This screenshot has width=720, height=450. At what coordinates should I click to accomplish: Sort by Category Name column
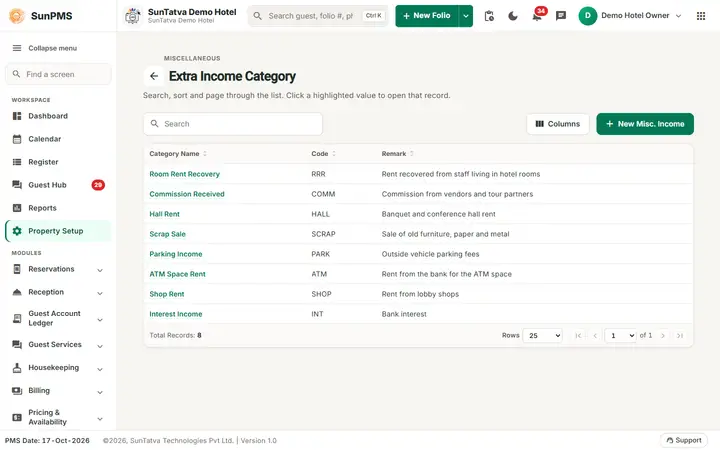(178, 154)
